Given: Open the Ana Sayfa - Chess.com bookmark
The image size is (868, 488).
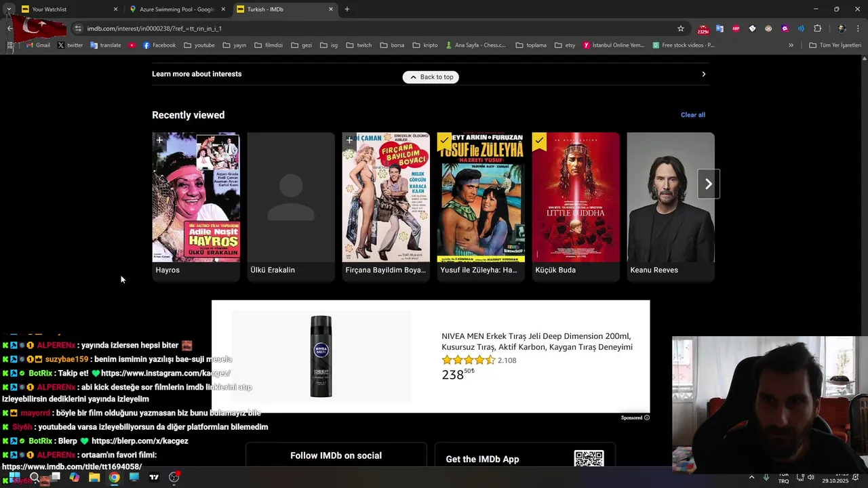Looking at the screenshot, I should pos(475,45).
